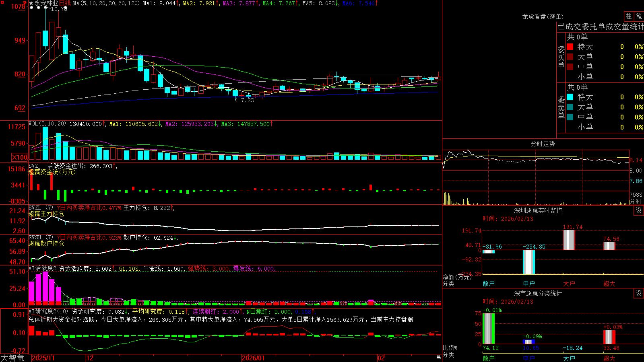644x362 pixels.
Task: Click the 强势线: 3.000 label
Action: pos(208,269)
